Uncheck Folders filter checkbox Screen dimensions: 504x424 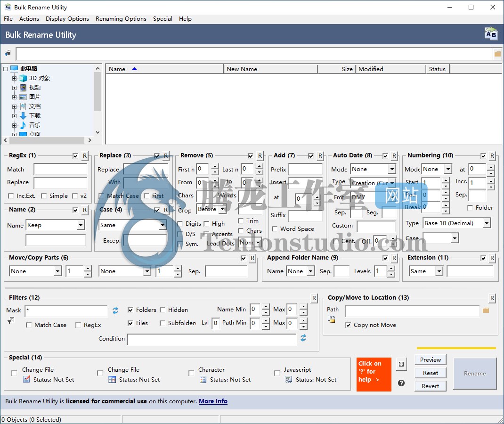tap(130, 310)
